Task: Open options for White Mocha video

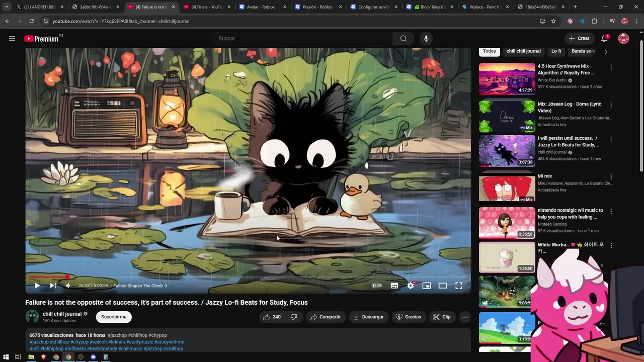Action: click(x=611, y=245)
